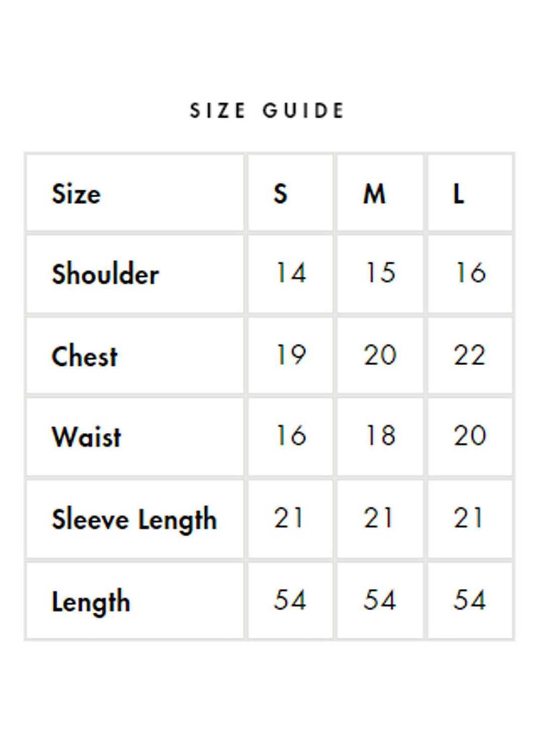The width and height of the screenshot is (542, 756).
Task: Select the Waist row label
Action: click(87, 436)
